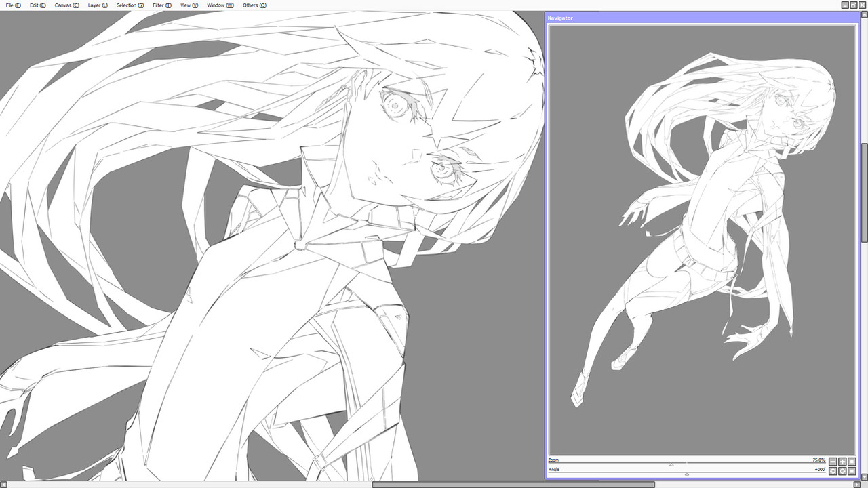Click the horizontal scrollbar thumb
Screen dimensions: 868x488
point(513,485)
